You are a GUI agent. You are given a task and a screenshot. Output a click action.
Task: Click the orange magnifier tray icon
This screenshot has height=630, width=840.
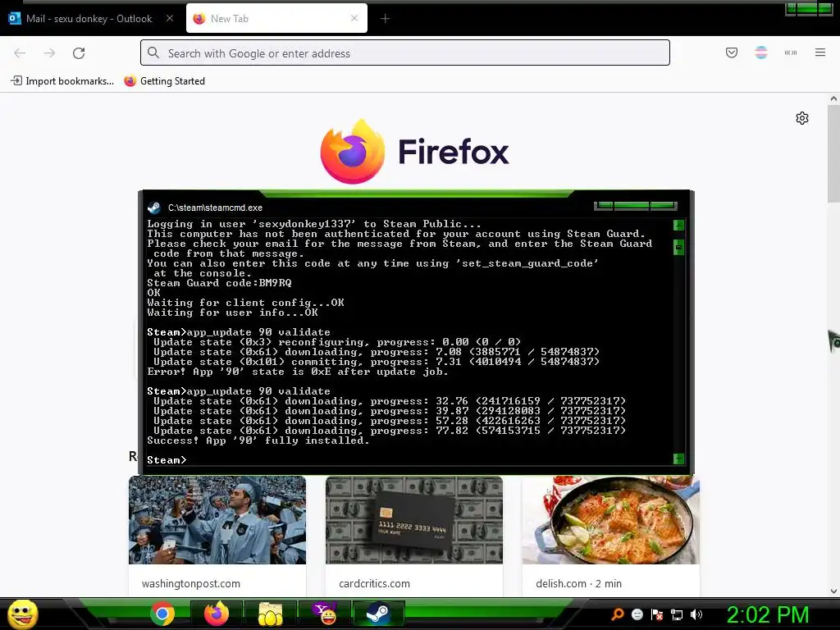pyautogui.click(x=617, y=614)
